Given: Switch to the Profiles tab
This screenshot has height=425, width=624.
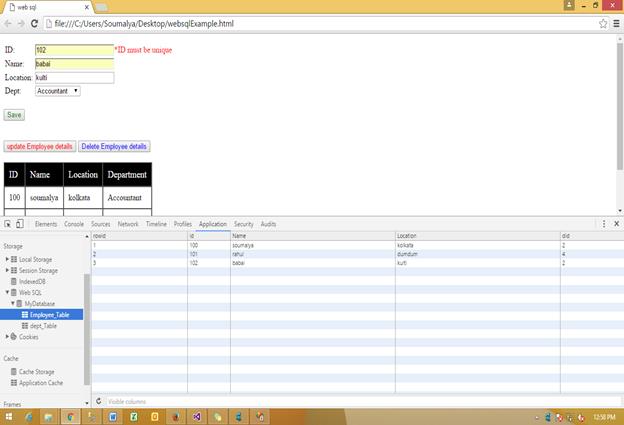Looking at the screenshot, I should (183, 224).
